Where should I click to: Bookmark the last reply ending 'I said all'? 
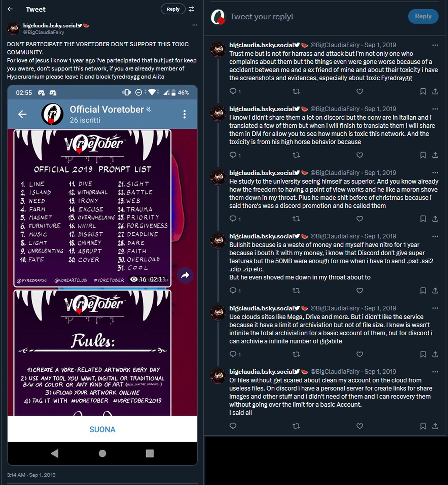pos(423,426)
